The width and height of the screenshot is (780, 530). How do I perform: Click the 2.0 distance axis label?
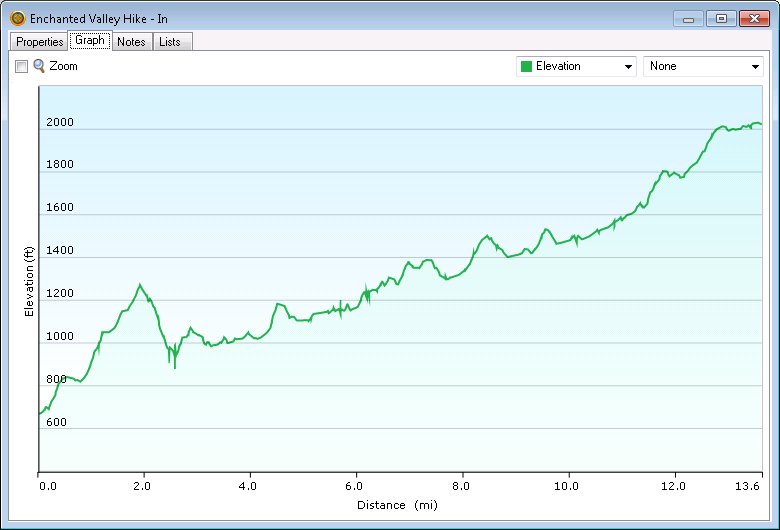coord(142,486)
